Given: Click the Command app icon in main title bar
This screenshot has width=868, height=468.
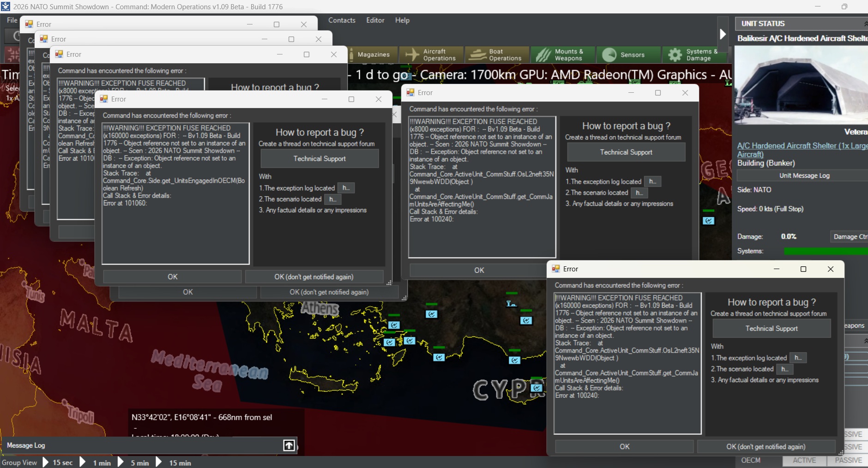Looking at the screenshot, I should tap(6, 6).
